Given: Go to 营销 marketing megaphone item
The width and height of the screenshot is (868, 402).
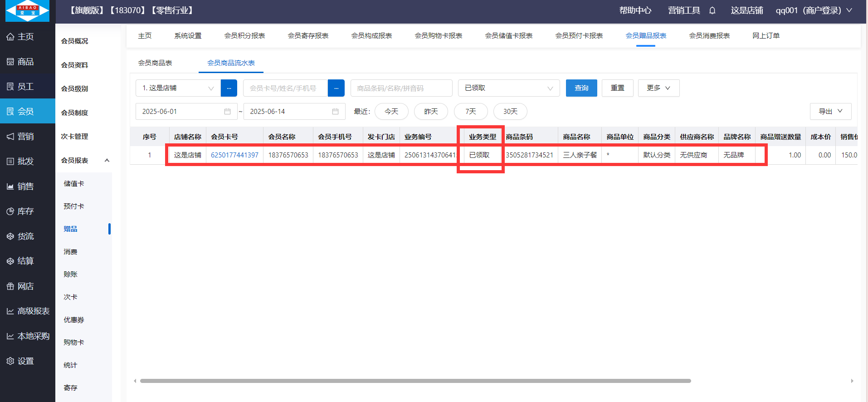Looking at the screenshot, I should (x=20, y=137).
